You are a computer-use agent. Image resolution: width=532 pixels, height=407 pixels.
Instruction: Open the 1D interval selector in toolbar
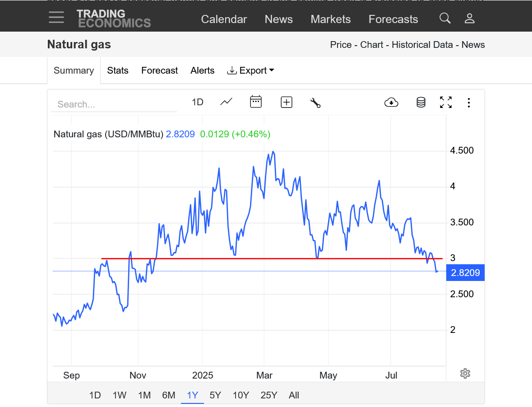[x=198, y=102]
